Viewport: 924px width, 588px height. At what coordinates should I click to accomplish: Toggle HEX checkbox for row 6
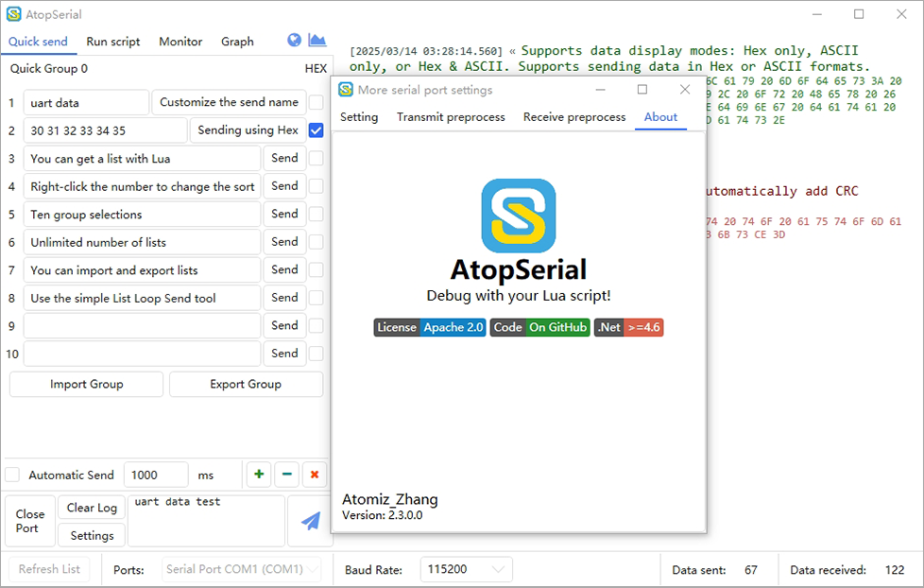[x=317, y=242]
